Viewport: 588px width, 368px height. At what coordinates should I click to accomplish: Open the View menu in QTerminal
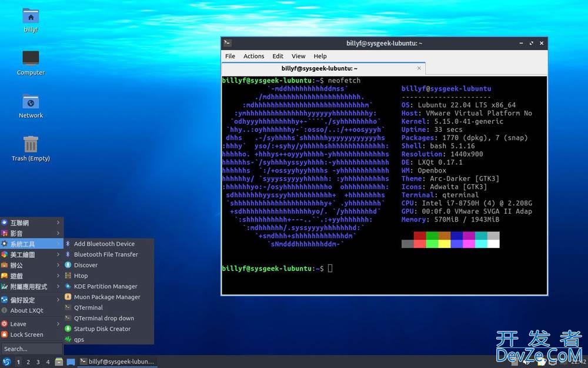click(x=298, y=56)
